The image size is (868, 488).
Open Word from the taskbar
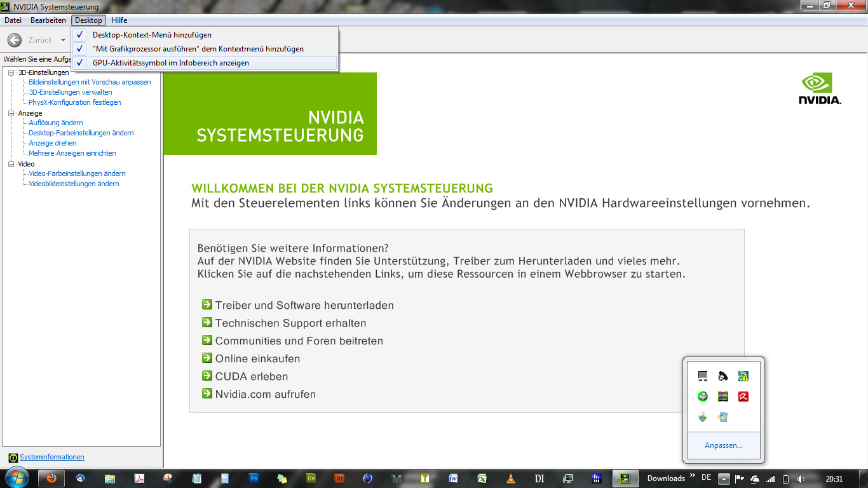click(x=454, y=478)
